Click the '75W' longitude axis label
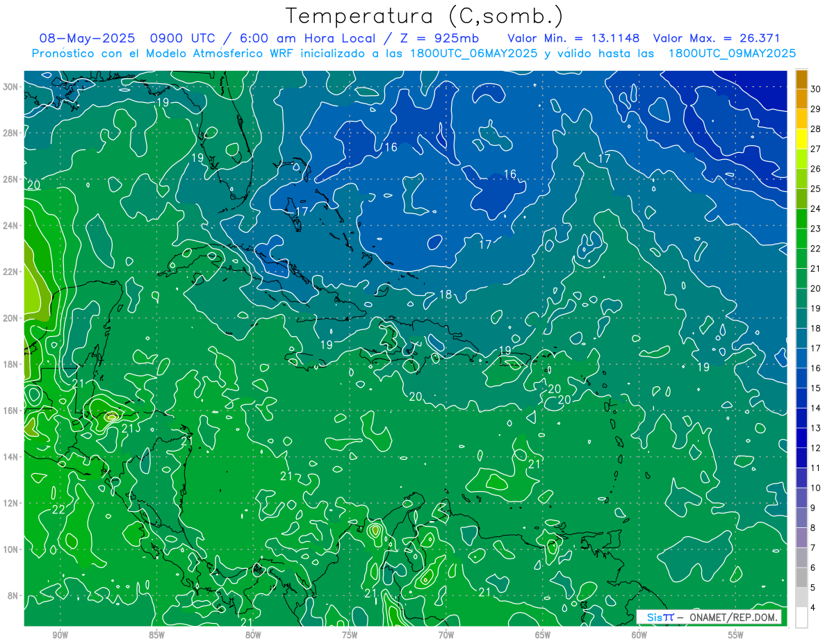Viewport: 834px width, 644px height. point(350,635)
